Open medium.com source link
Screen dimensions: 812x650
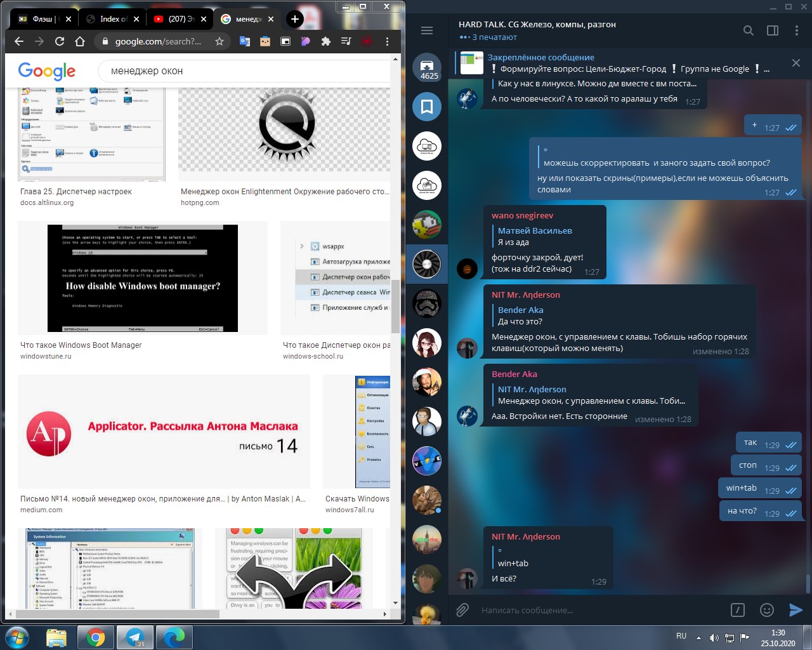(x=41, y=510)
